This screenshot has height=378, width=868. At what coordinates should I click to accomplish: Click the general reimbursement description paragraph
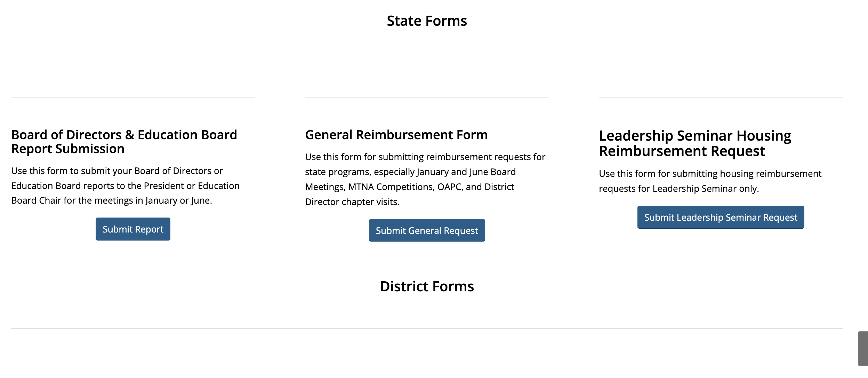(x=425, y=179)
